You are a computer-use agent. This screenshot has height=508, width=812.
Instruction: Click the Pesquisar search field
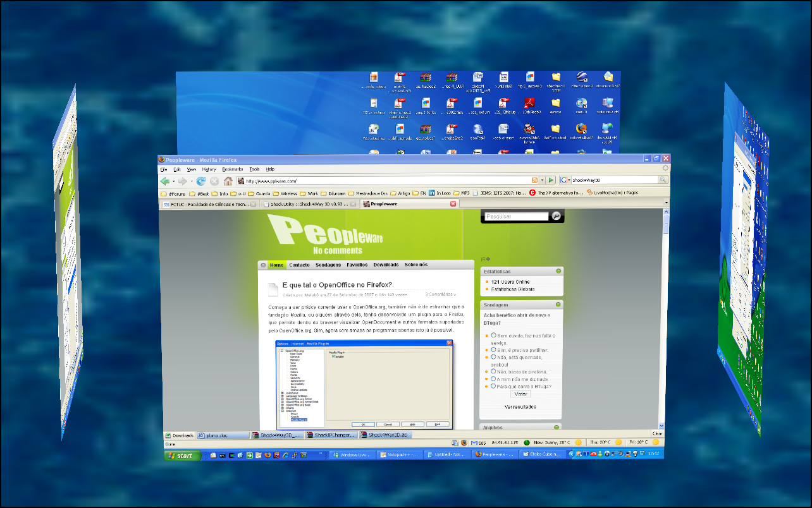pyautogui.click(x=516, y=216)
